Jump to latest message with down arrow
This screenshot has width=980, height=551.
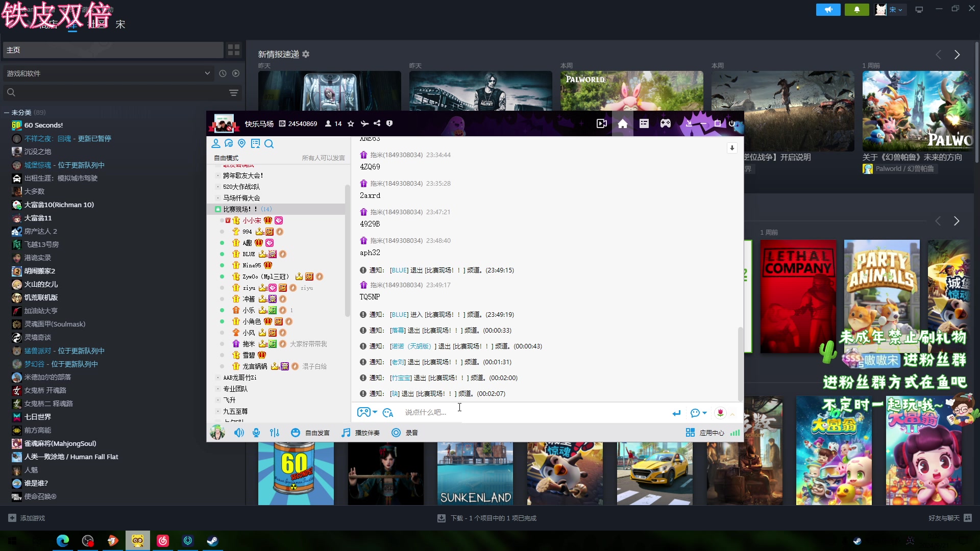[732, 148]
